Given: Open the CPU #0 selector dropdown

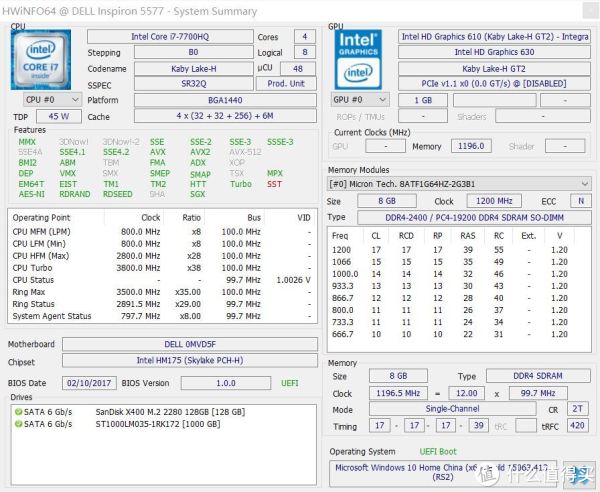Looking at the screenshot, I should coord(52,100).
